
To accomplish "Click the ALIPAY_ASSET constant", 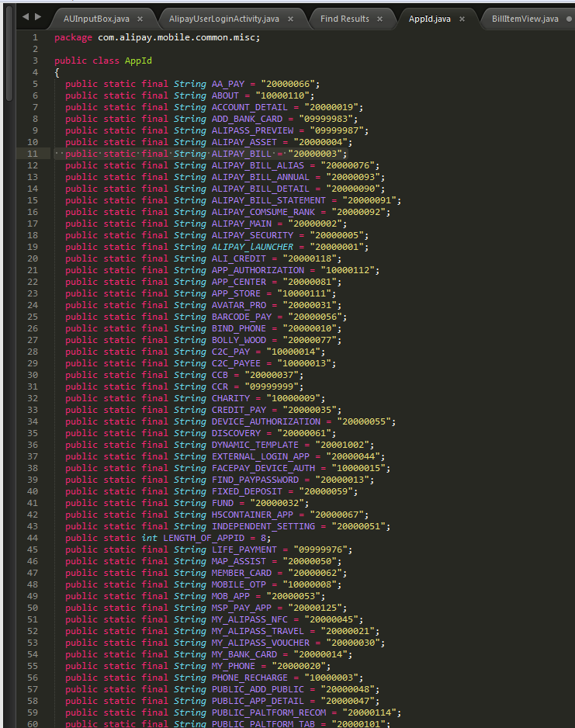I will [x=244, y=142].
